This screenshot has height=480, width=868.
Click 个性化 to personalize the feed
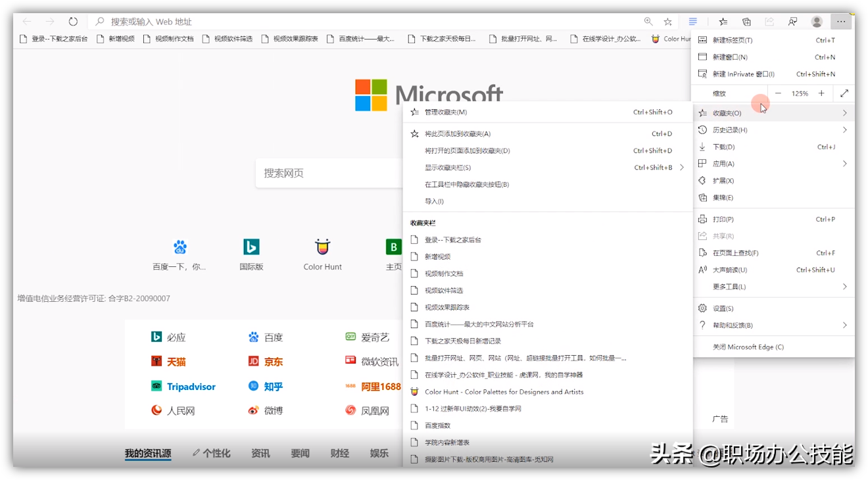211,453
